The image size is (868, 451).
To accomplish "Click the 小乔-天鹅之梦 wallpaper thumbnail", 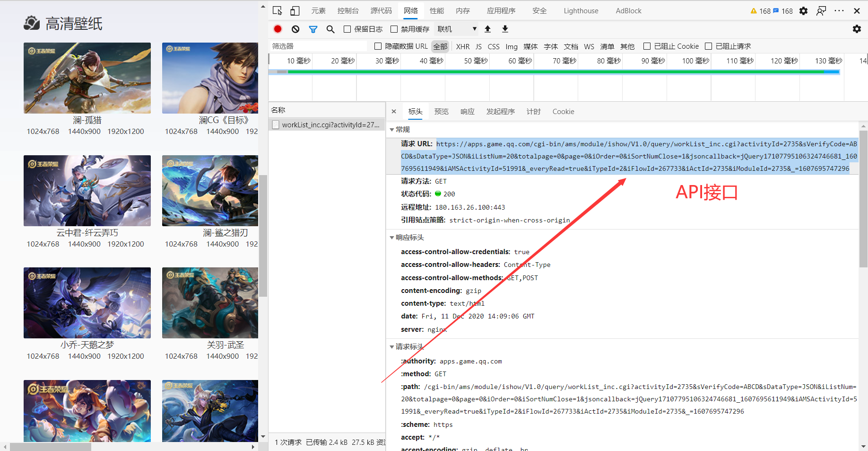I will tap(87, 303).
